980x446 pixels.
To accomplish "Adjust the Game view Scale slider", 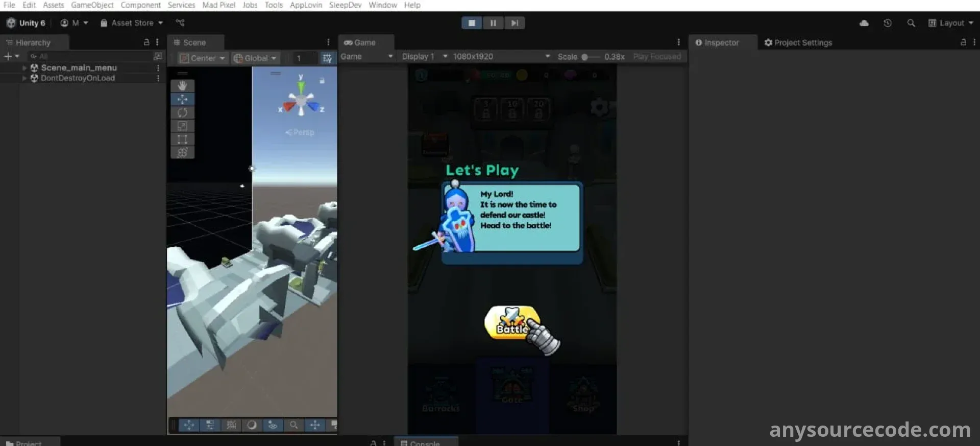I will click(585, 57).
